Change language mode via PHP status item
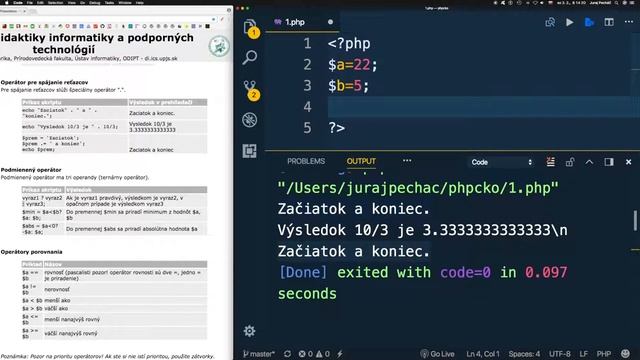 point(604,354)
